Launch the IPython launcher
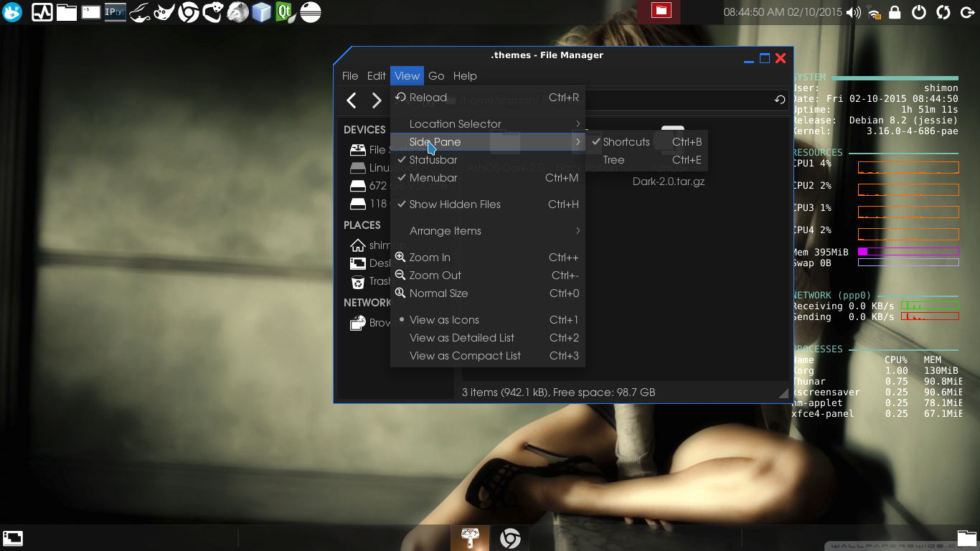The image size is (980, 551). [x=116, y=11]
